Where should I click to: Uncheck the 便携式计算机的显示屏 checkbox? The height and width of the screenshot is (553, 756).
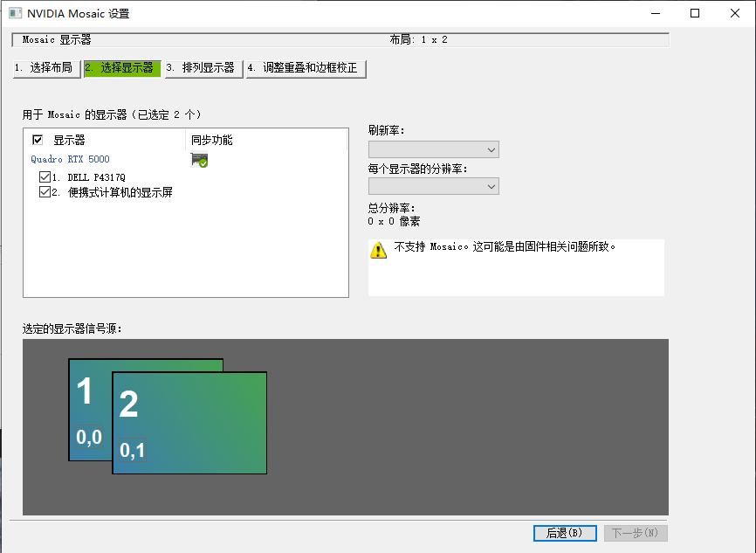click(45, 192)
